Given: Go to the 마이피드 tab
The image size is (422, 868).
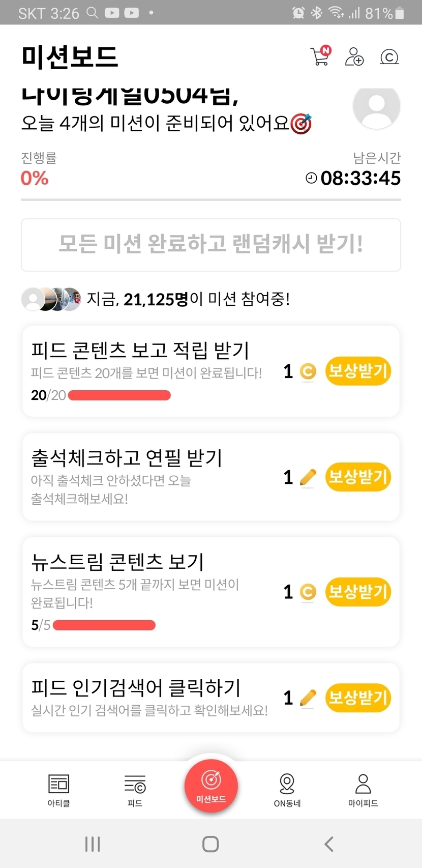Looking at the screenshot, I should pos(363,790).
